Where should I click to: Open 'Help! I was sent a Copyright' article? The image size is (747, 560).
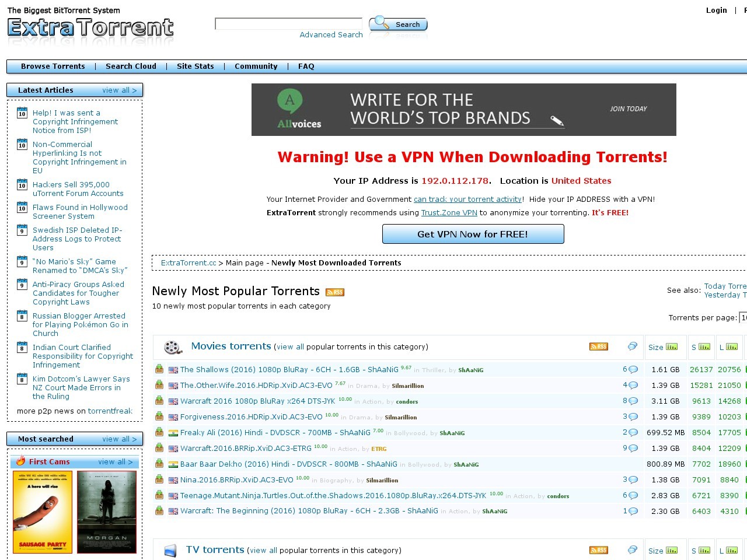75,121
